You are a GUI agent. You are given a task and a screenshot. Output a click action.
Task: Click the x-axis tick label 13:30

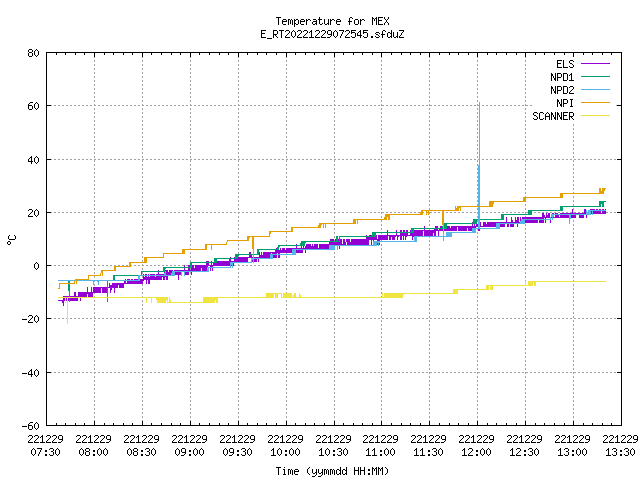click(620, 452)
